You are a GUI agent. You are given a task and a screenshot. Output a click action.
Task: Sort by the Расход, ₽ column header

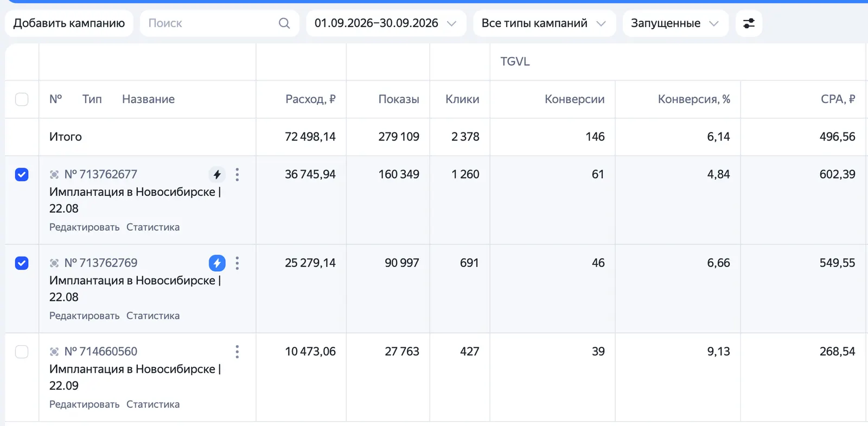310,99
